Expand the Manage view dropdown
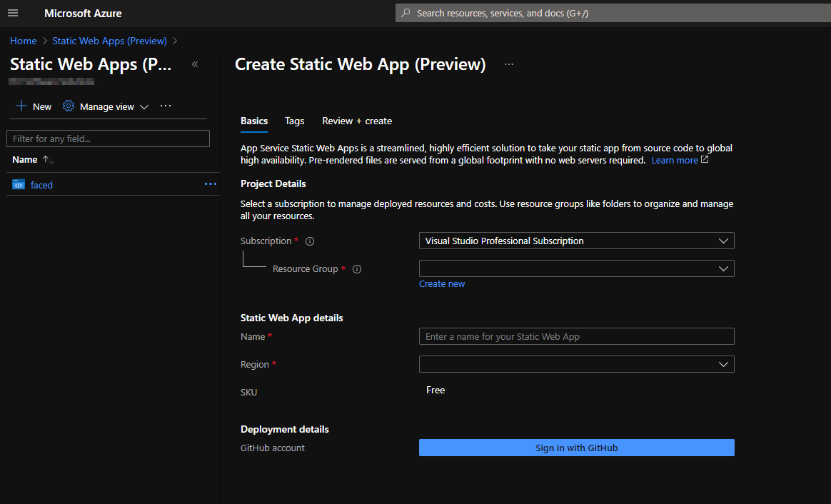831x504 pixels. (x=144, y=106)
